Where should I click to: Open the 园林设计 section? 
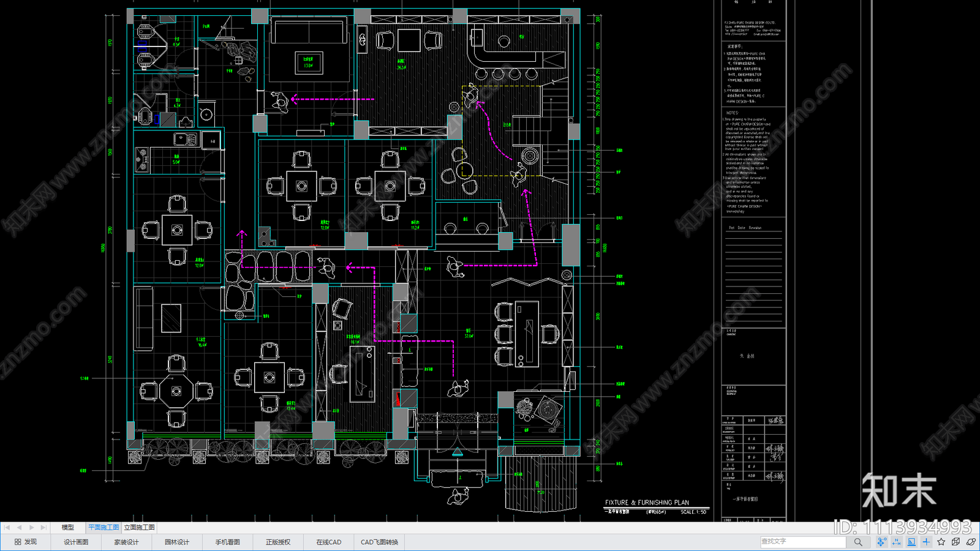pyautogui.click(x=177, y=542)
